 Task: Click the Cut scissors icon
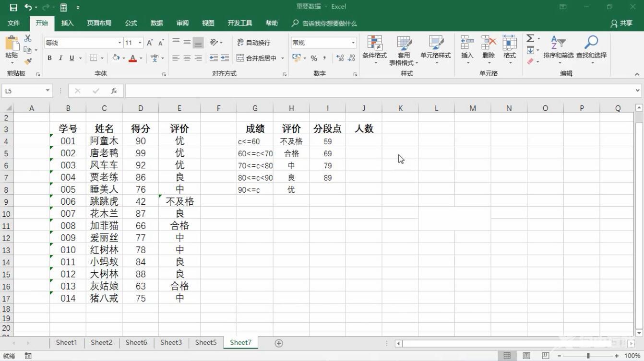pyautogui.click(x=28, y=38)
